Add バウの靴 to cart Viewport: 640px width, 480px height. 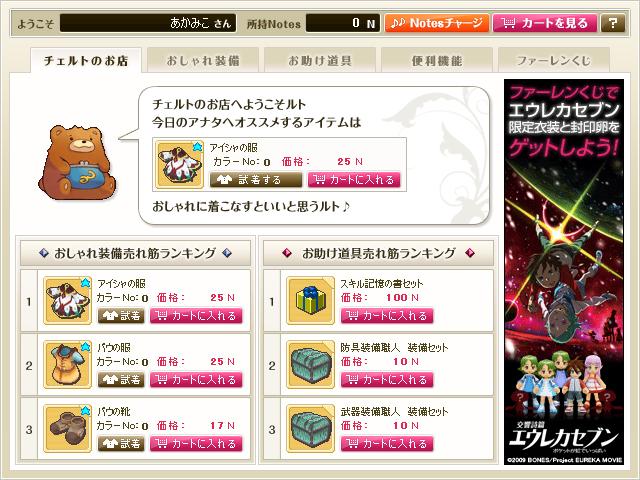point(196,443)
